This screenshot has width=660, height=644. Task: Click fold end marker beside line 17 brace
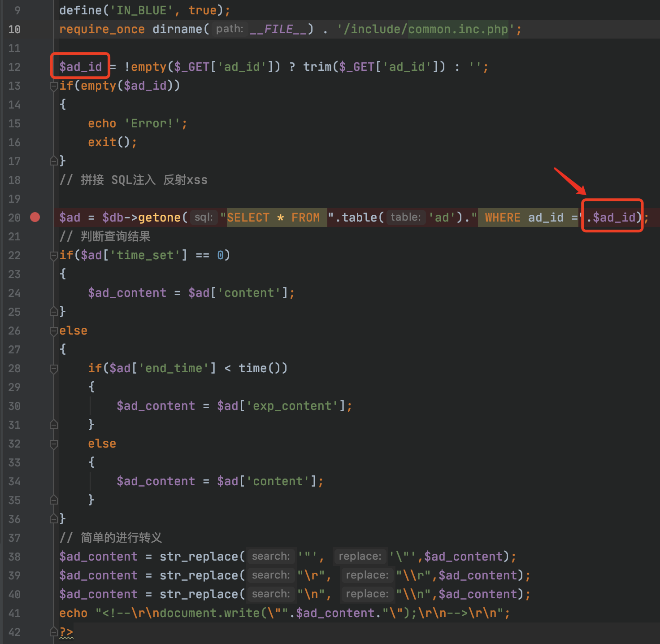pyautogui.click(x=53, y=161)
